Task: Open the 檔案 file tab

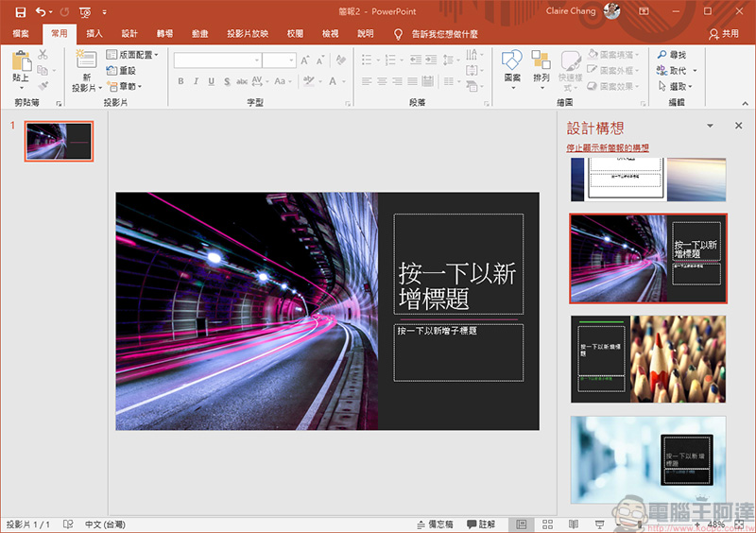Action: (x=21, y=34)
